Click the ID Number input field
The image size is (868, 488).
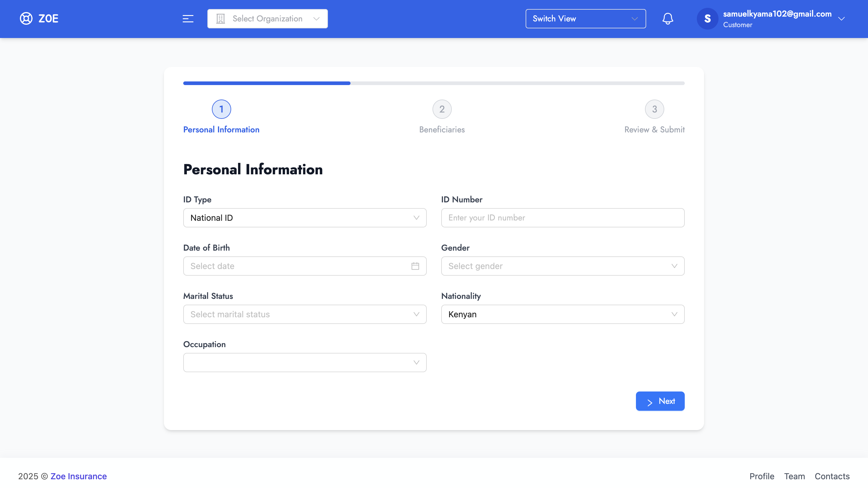pos(562,218)
